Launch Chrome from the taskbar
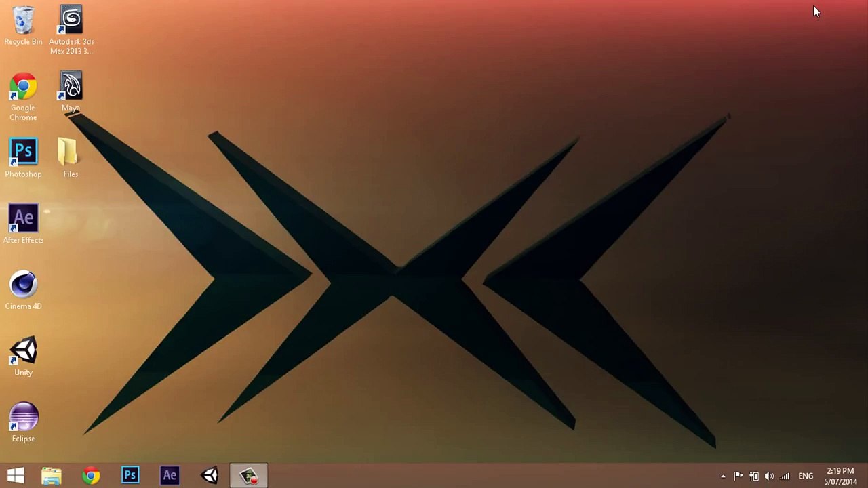The image size is (868, 488). tap(91, 476)
